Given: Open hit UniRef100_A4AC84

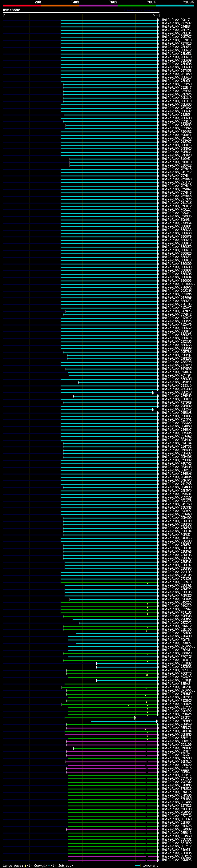Looking at the screenshot, I should click(176, 731).
